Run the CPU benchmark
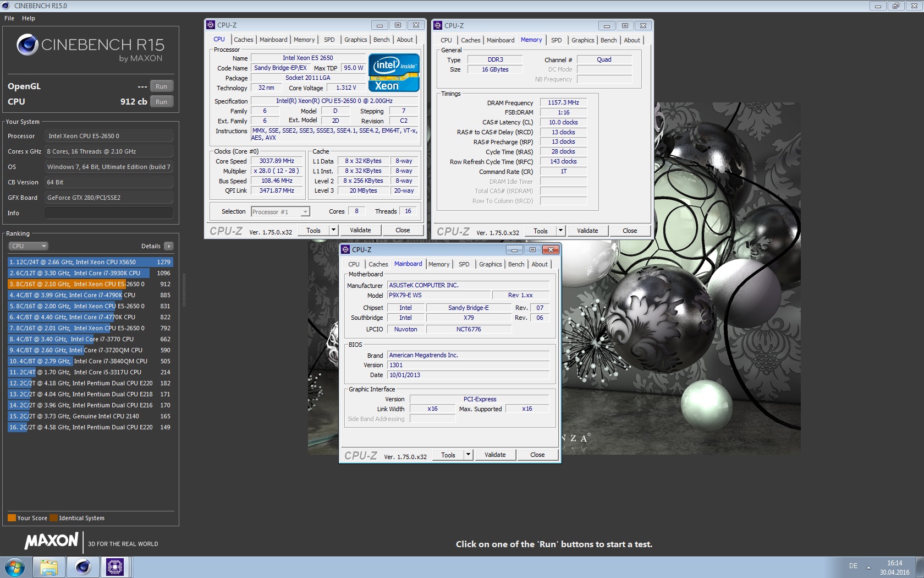Screen dimensions: 924x578 pyautogui.click(x=161, y=102)
